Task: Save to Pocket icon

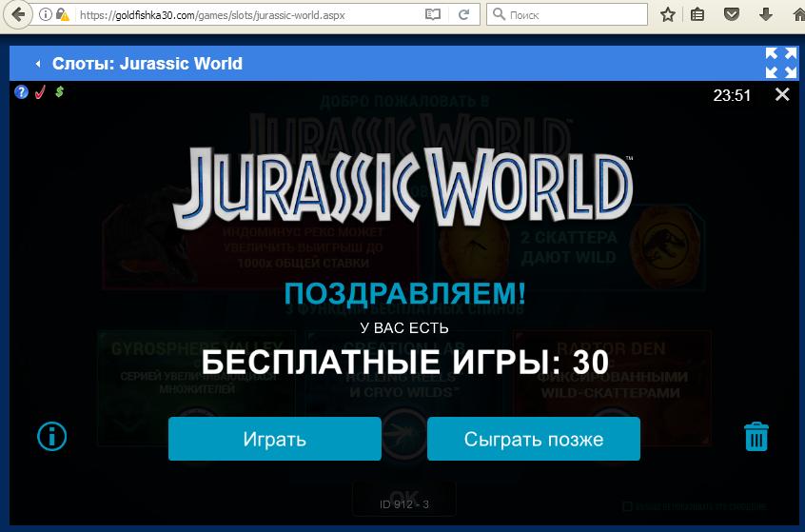Action: pyautogui.click(x=732, y=14)
